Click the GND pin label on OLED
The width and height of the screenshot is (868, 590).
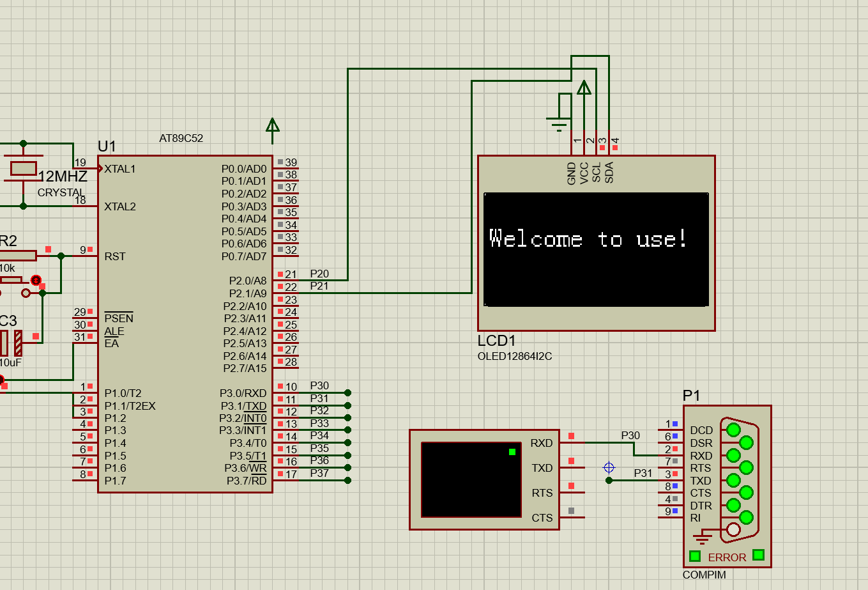pyautogui.click(x=572, y=173)
